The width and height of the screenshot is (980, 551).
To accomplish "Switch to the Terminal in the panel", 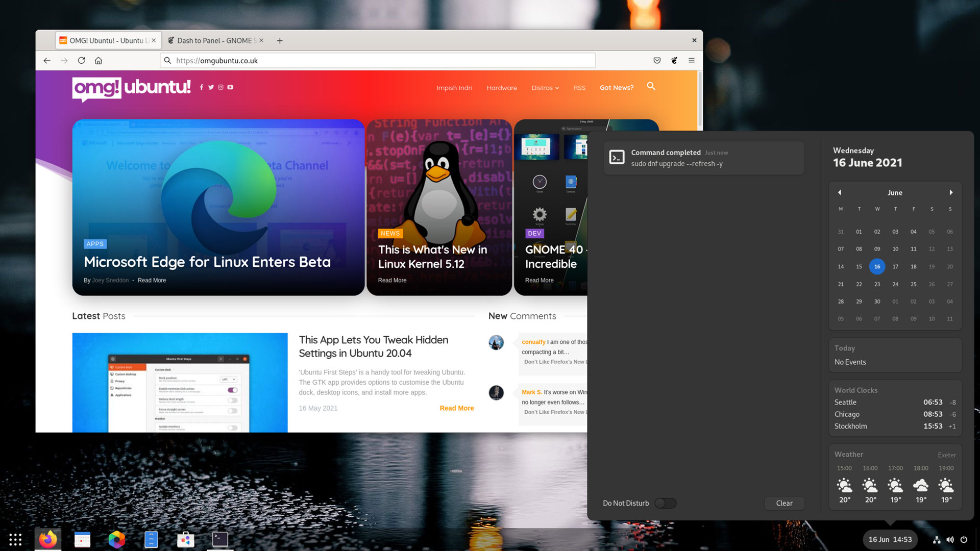I will click(x=220, y=539).
